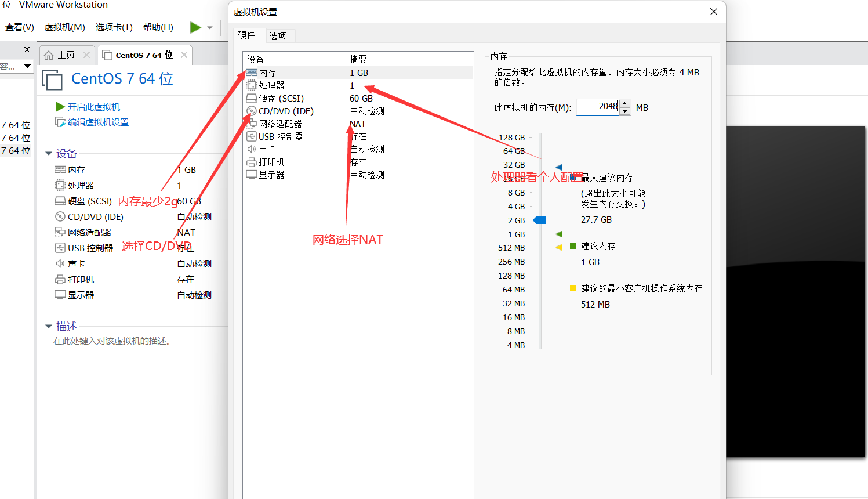Close the library side panel
The image size is (868, 499).
27,50
